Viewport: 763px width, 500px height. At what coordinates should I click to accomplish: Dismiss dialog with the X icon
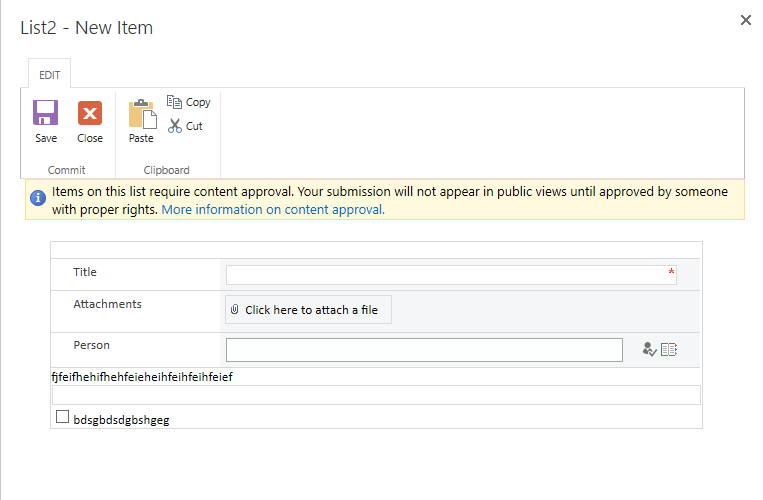click(745, 20)
